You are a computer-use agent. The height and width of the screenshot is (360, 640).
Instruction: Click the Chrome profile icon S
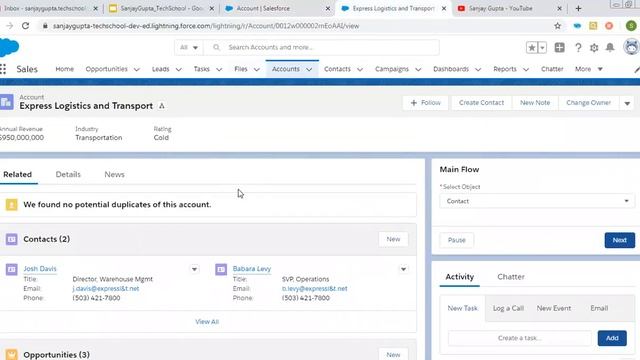(x=631, y=26)
